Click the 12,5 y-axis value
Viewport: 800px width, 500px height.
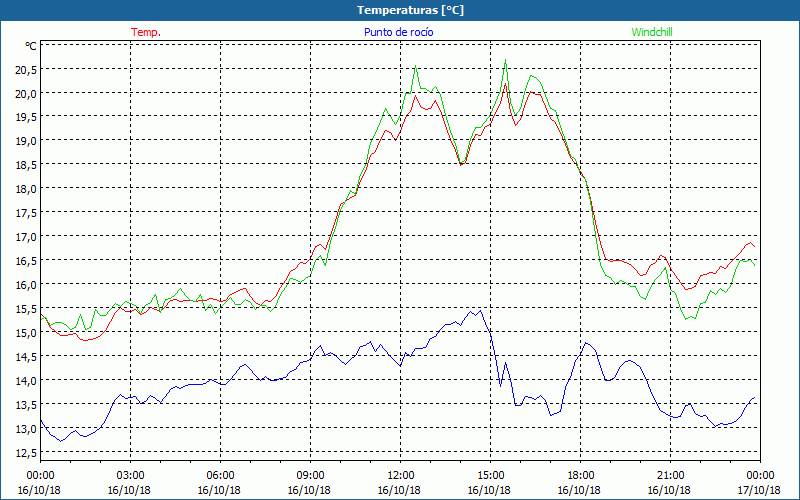click(26, 453)
